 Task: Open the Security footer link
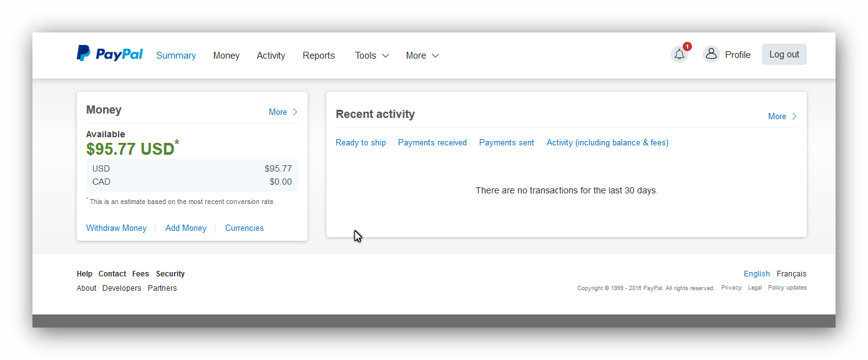(170, 274)
